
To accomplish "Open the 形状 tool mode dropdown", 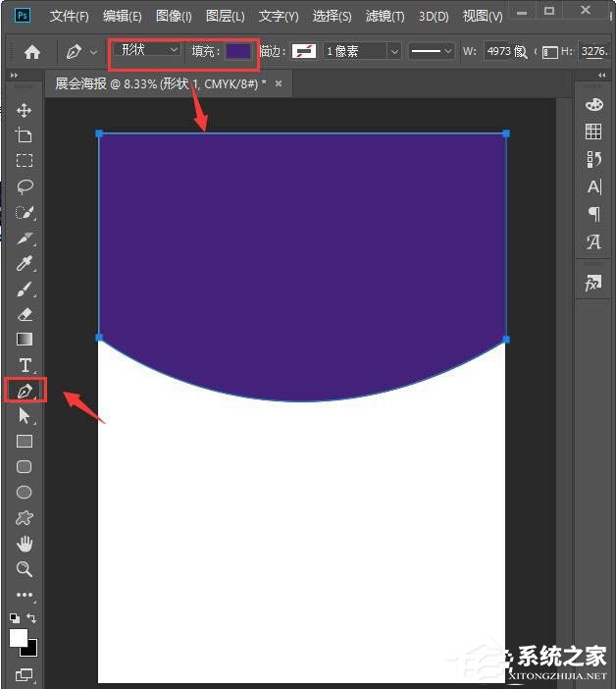I will point(147,50).
